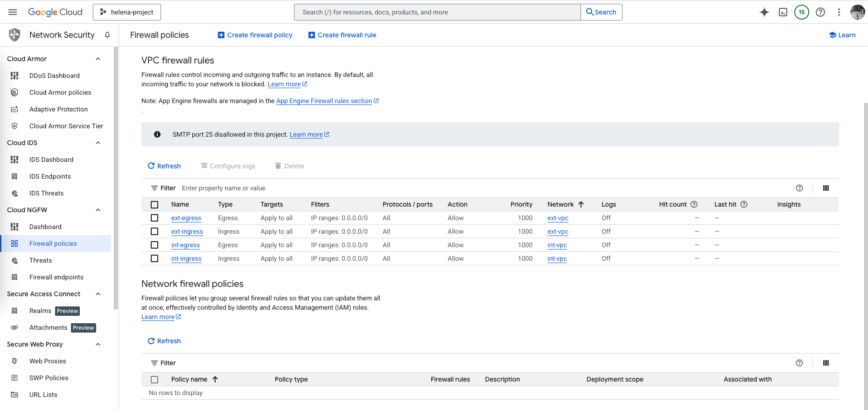The width and height of the screenshot is (868, 410).
Task: Open the main navigation hamburger menu
Action: point(13,12)
